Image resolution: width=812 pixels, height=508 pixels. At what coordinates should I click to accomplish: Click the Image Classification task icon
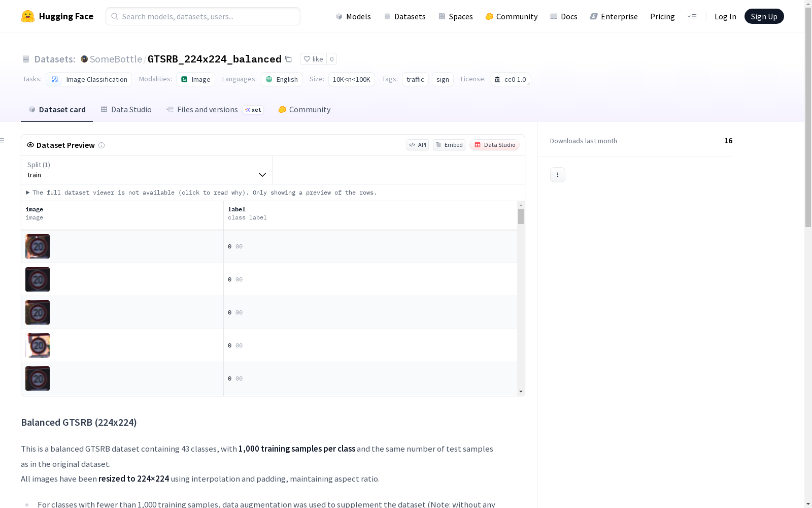click(55, 79)
